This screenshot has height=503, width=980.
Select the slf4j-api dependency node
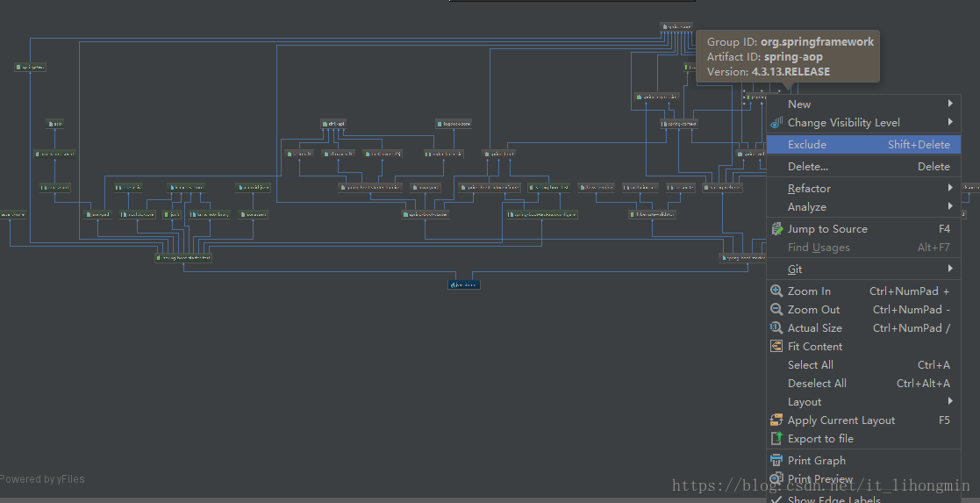pos(333,124)
